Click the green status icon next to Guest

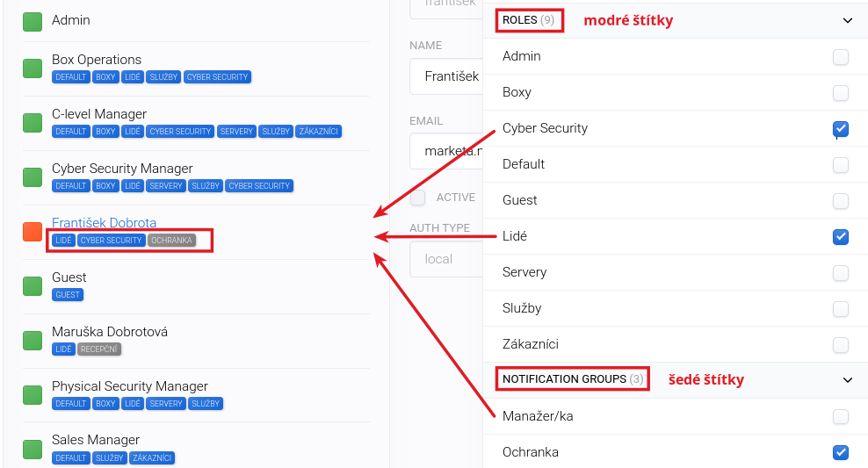(33, 285)
